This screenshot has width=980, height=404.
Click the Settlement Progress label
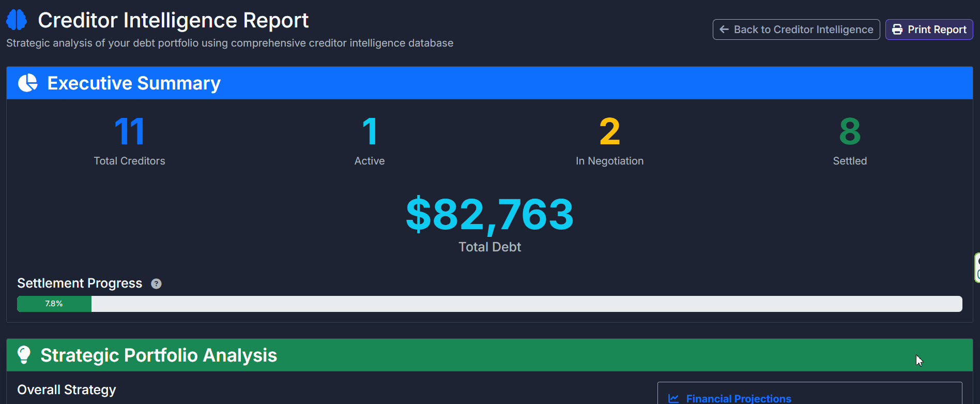tap(80, 283)
